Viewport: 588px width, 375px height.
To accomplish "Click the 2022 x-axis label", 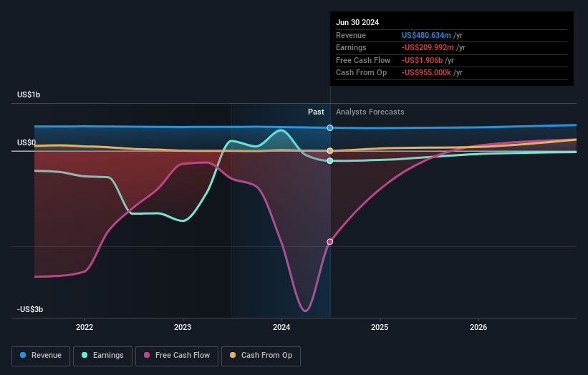I will [85, 327].
